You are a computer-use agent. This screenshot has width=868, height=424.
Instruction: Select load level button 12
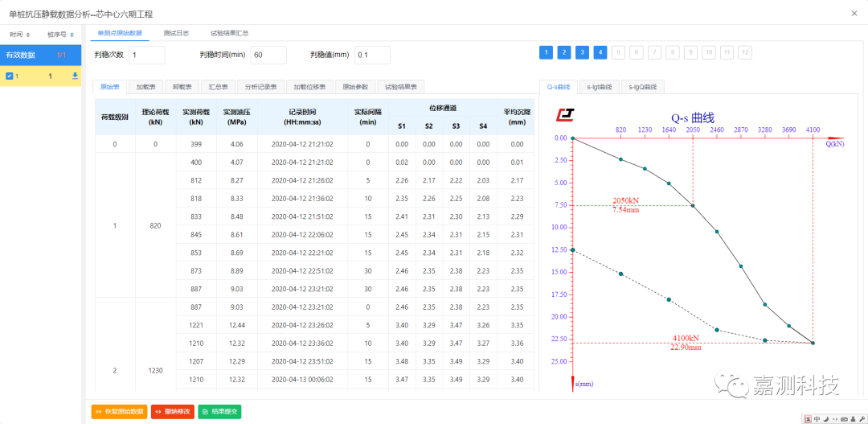(744, 52)
